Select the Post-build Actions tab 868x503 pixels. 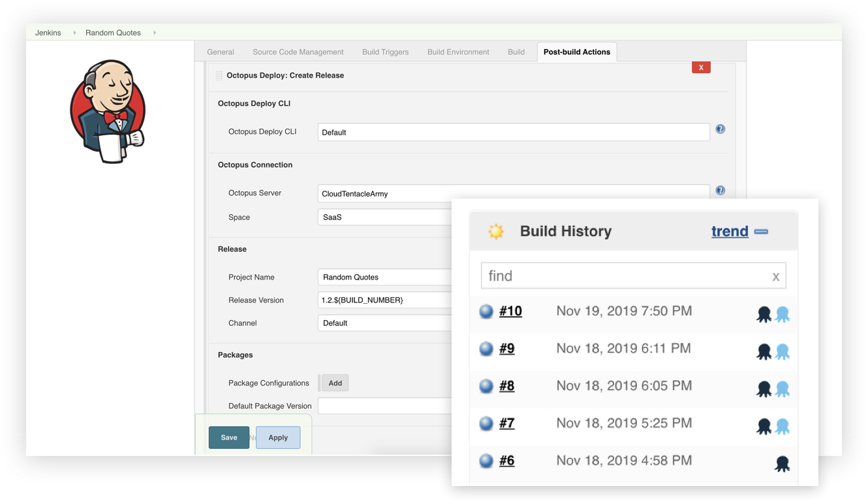click(x=577, y=52)
